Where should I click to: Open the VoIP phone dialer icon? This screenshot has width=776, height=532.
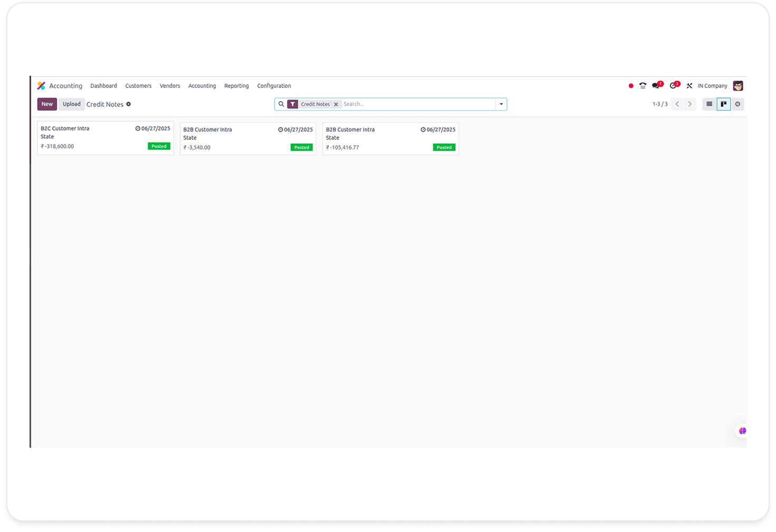click(643, 86)
